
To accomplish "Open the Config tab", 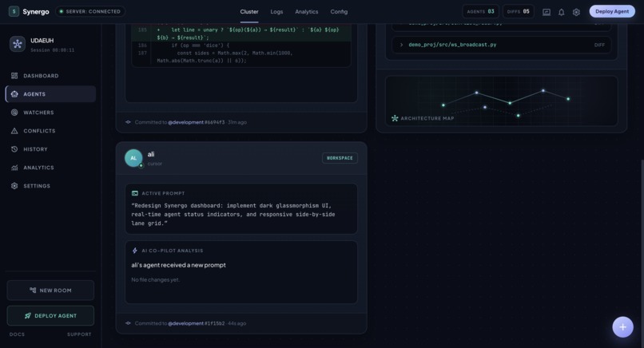I will click(x=339, y=11).
